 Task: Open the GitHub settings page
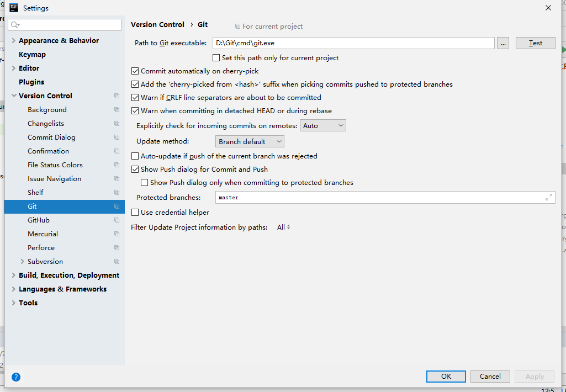[39, 220]
